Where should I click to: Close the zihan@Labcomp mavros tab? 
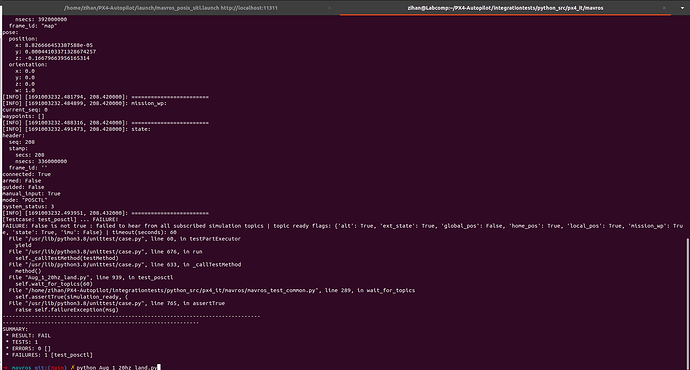664,8
